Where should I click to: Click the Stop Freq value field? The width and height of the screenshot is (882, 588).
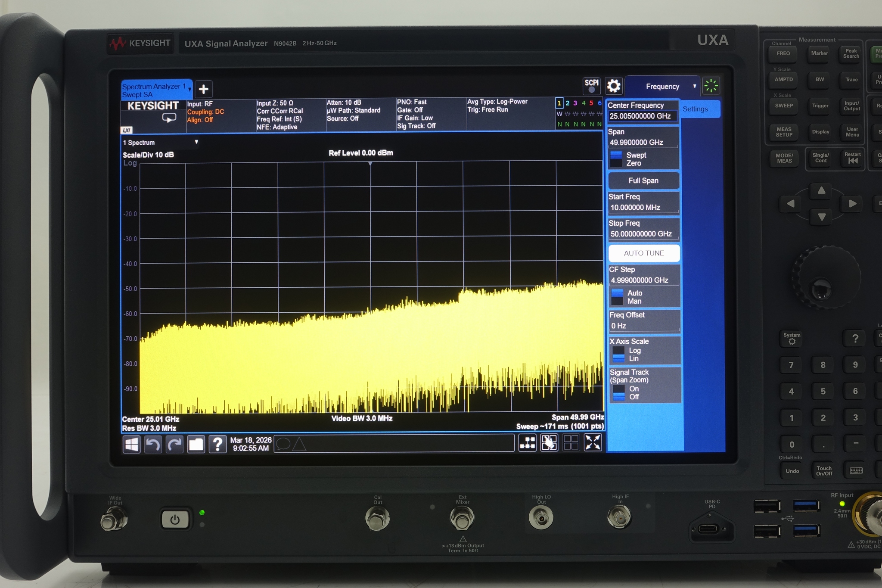click(x=643, y=234)
